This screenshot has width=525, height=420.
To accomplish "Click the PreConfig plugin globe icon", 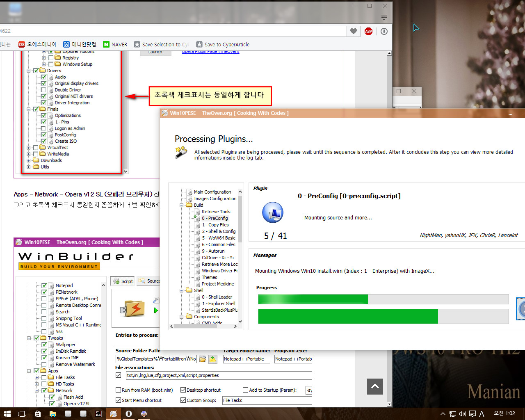I will (x=273, y=212).
